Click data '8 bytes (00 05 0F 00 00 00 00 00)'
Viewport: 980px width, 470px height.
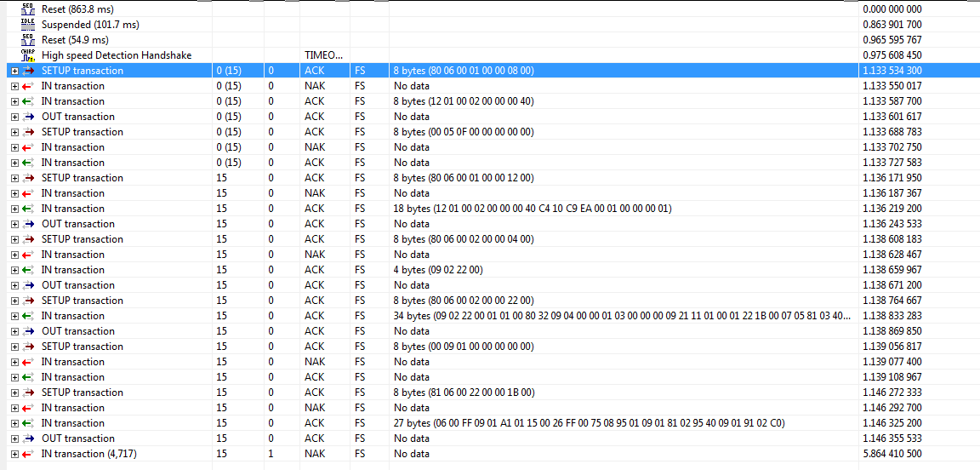[x=464, y=132]
